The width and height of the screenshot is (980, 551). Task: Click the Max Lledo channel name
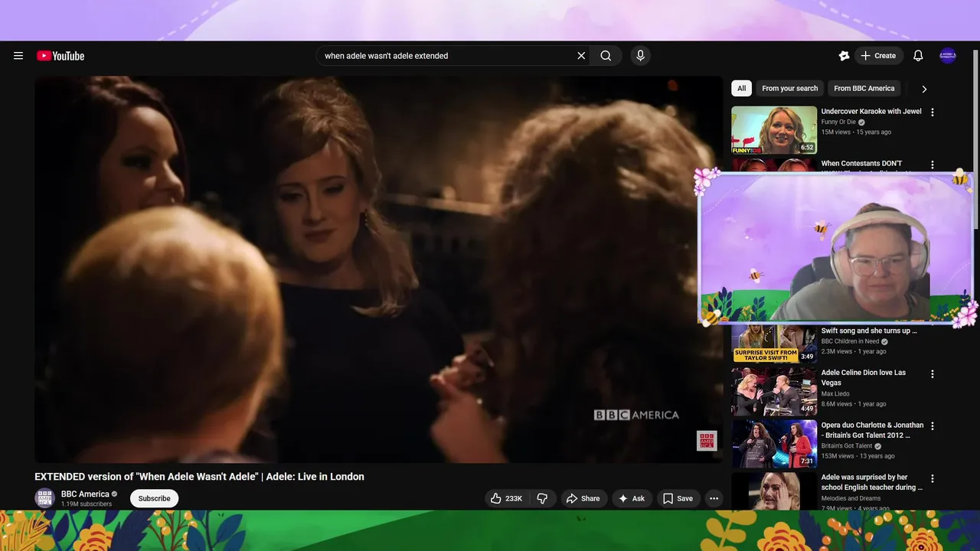coord(837,394)
